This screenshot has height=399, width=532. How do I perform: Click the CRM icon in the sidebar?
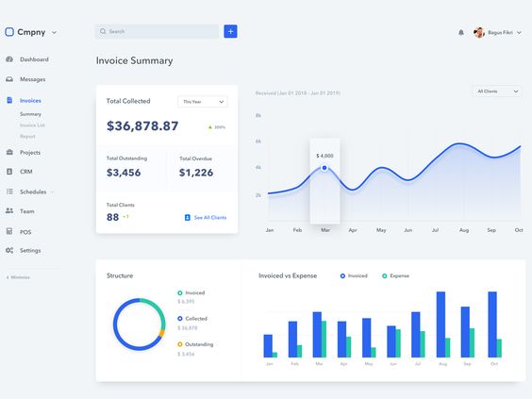tap(9, 172)
